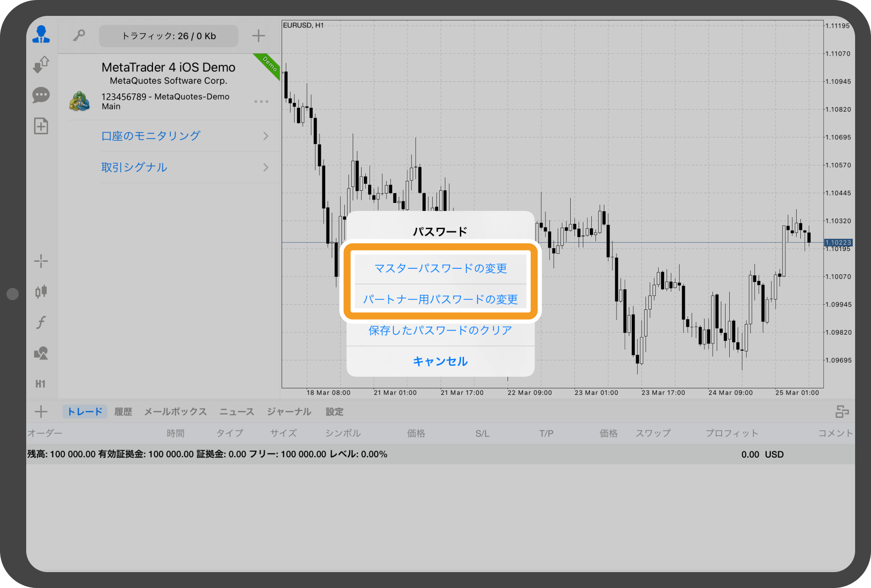Image resolution: width=871 pixels, height=588 pixels.
Task: Open account options three-dot menu
Action: tap(261, 101)
